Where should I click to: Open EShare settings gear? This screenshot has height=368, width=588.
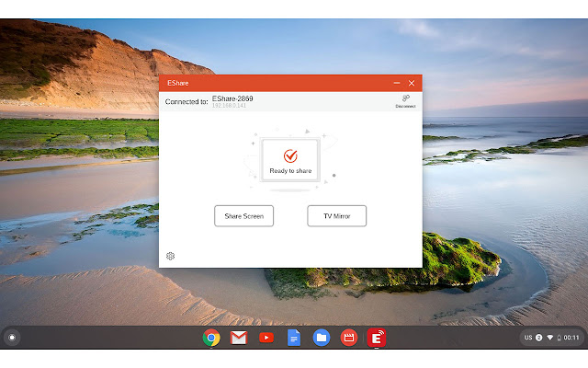(170, 256)
